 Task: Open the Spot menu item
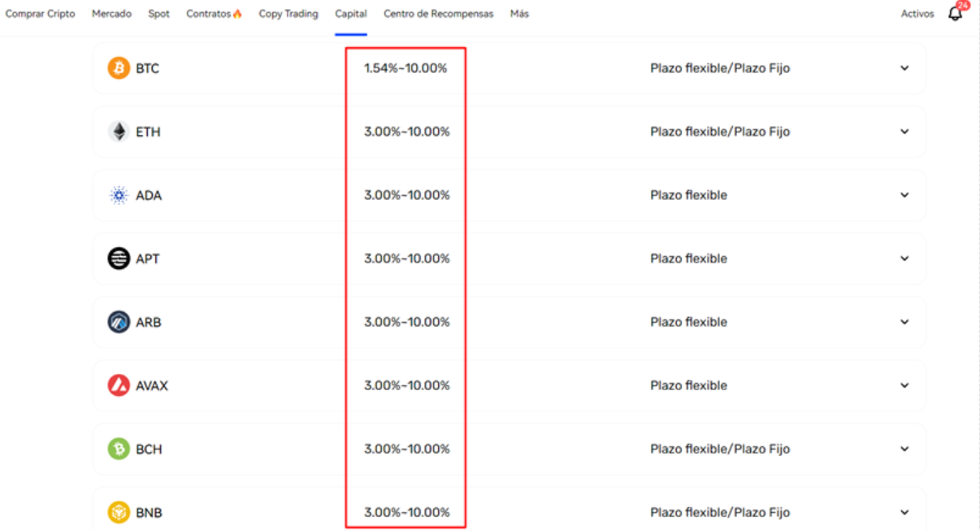click(159, 14)
